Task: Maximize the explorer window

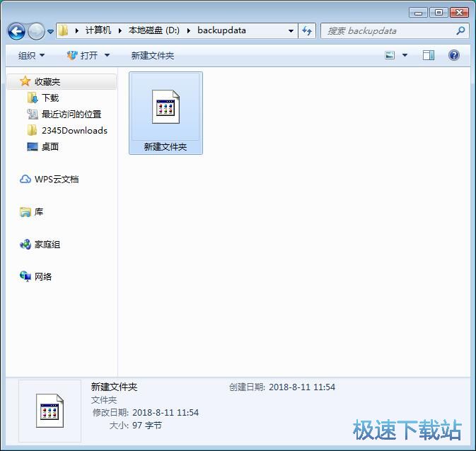Action: [x=439, y=13]
